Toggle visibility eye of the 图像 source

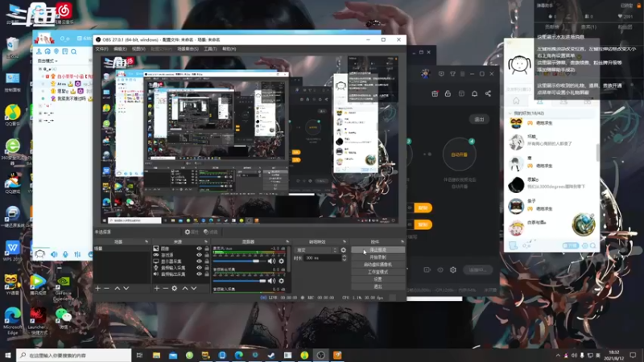coord(199,249)
